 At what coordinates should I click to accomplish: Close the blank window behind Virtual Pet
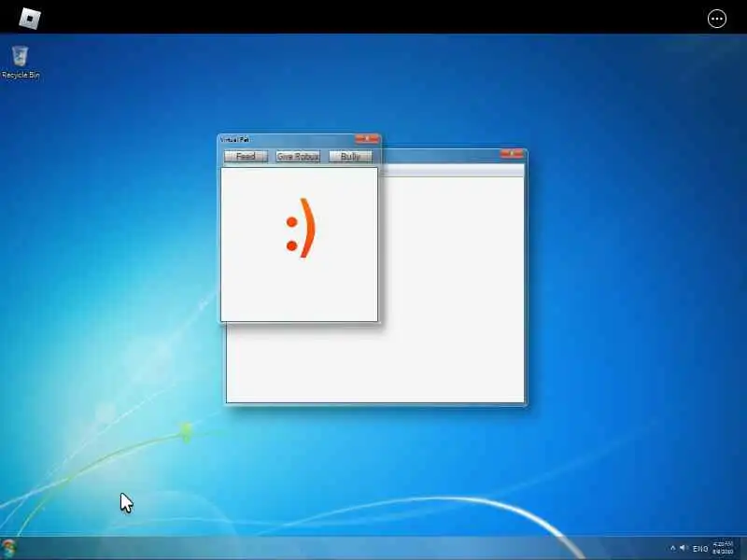coord(512,153)
